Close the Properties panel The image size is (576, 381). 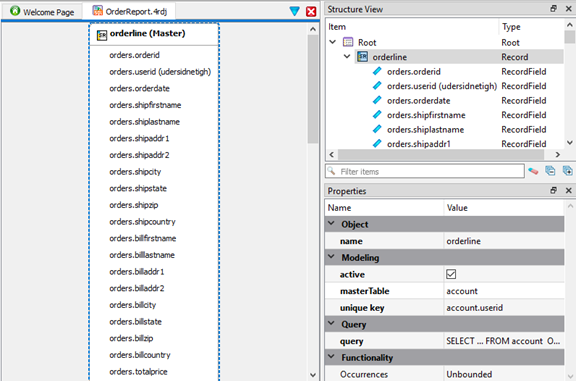(569, 190)
